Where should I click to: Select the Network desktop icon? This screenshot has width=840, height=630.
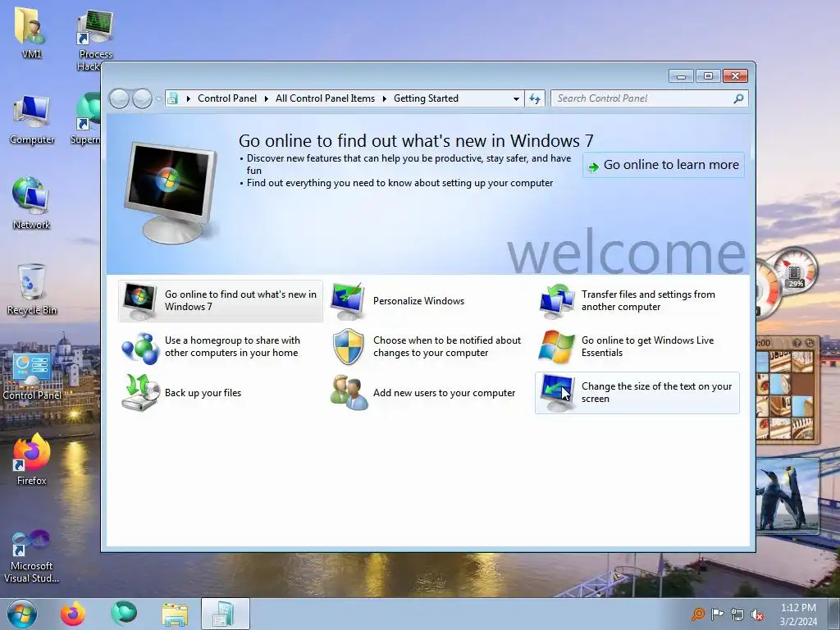31,203
